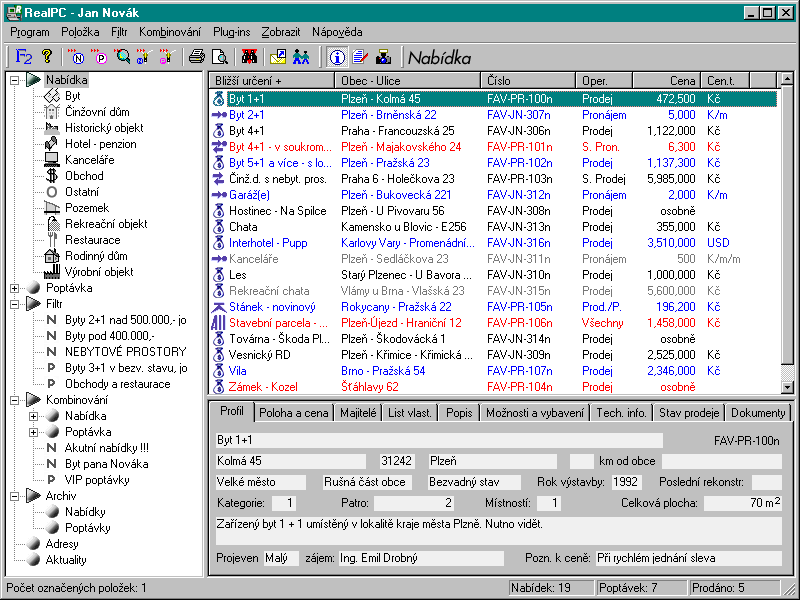
Task: Toggle the blue info circle icon
Action: point(337,57)
